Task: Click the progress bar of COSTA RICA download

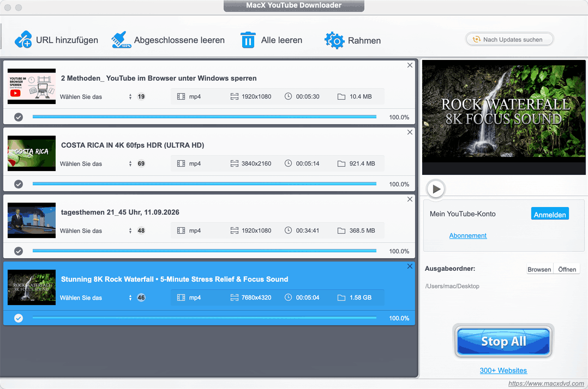Action: pos(205,184)
